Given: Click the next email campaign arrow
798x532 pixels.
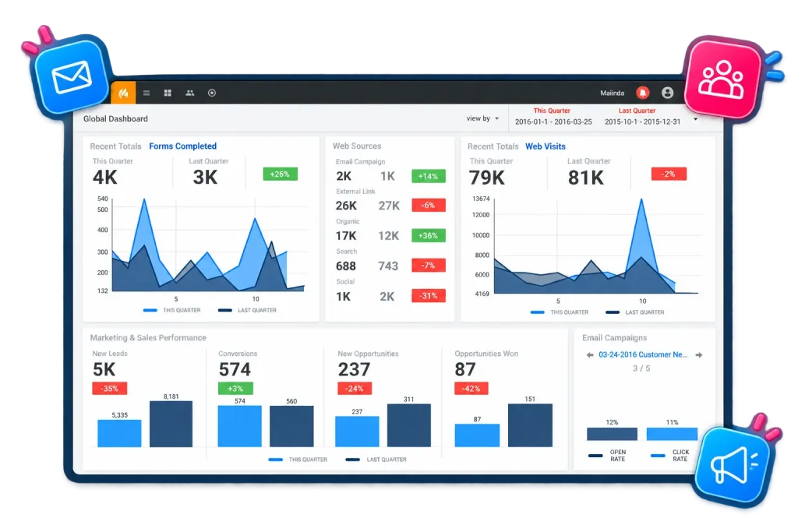Looking at the screenshot, I should click(699, 355).
